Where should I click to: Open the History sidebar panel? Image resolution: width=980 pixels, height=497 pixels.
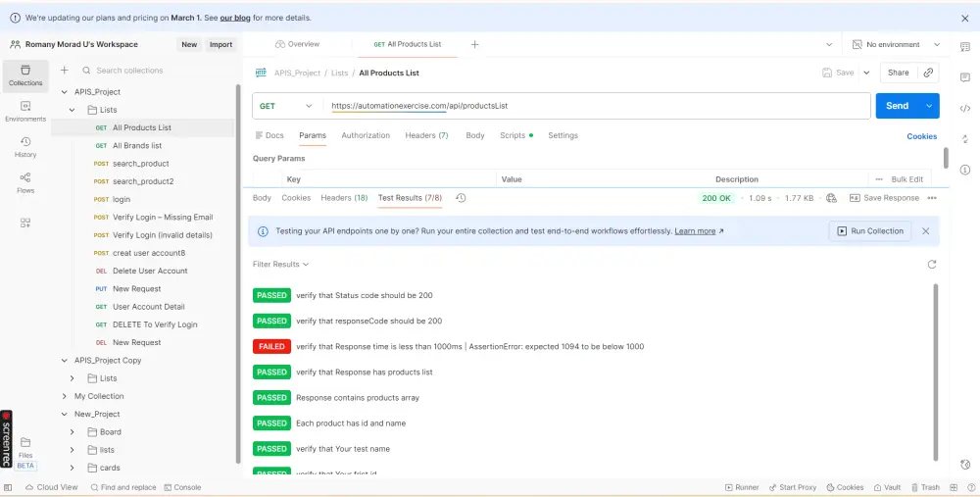tap(25, 147)
